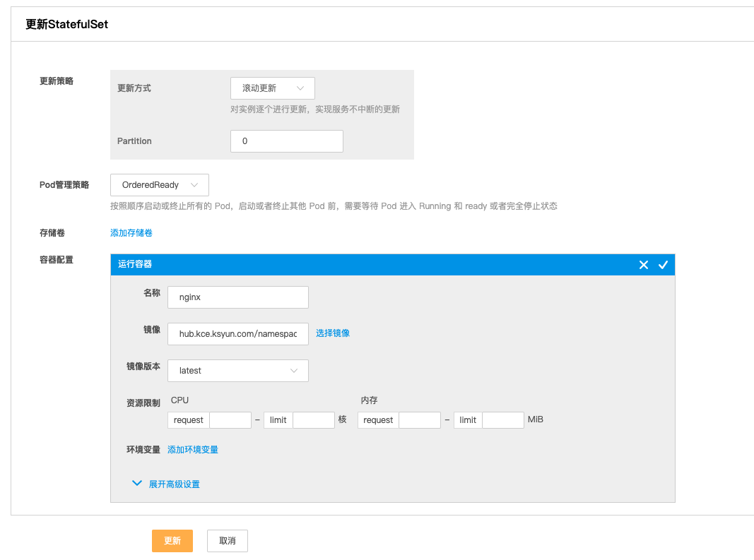Screen dimensions: 754x560
Task: Click the 名称 field containing nginx
Action: tap(238, 297)
